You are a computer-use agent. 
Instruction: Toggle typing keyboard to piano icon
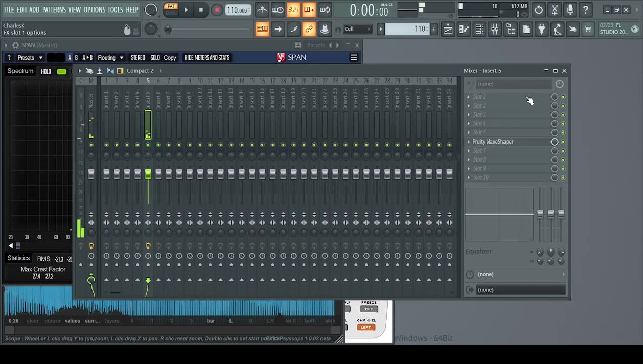(x=262, y=29)
